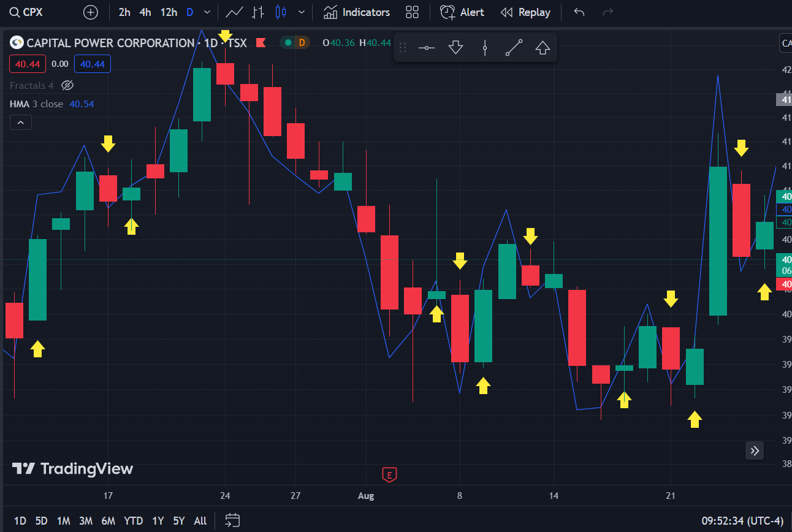Viewport: 792px width, 532px height.
Task: Select the vertical line tool
Action: point(484,47)
